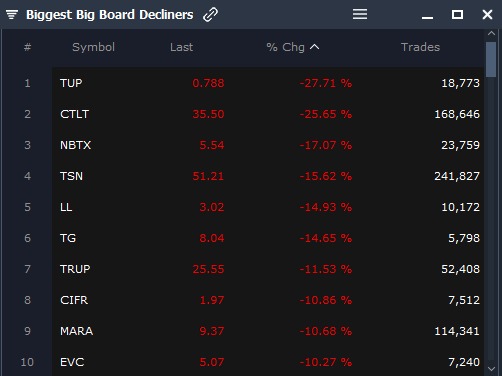The width and height of the screenshot is (502, 376).
Task: Click the NBTX ticker
Action: [75, 145]
